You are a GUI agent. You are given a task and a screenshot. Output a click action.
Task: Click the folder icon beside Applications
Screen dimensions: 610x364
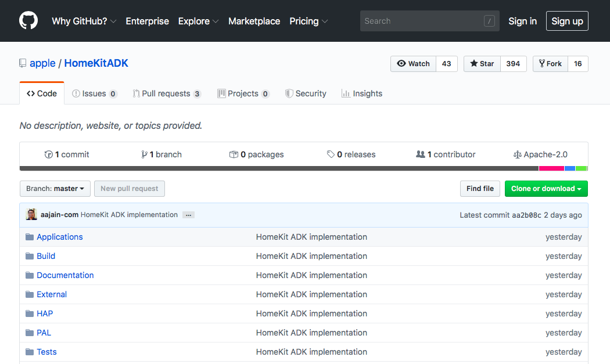coord(30,237)
